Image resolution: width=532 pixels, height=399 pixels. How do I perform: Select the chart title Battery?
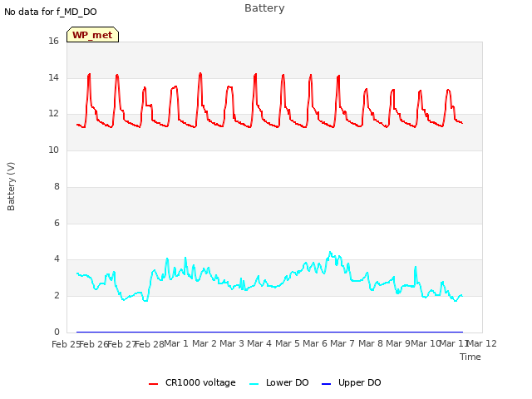pyautogui.click(x=264, y=8)
